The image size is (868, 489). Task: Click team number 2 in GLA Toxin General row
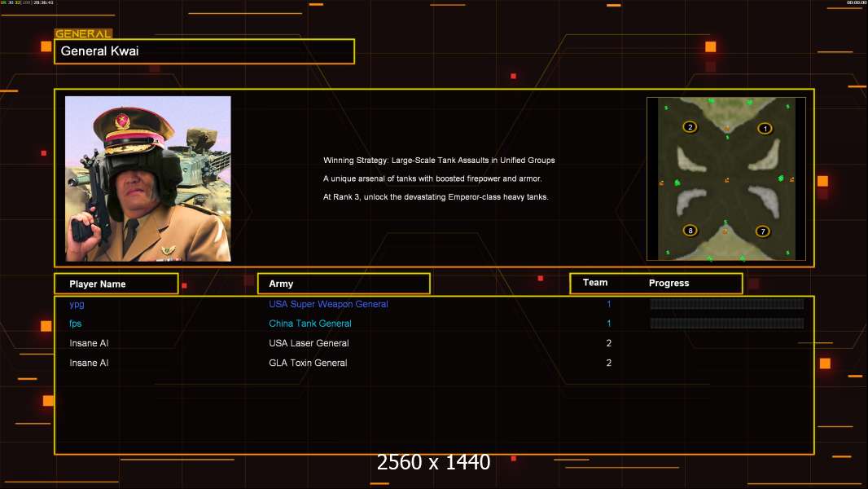pos(609,363)
